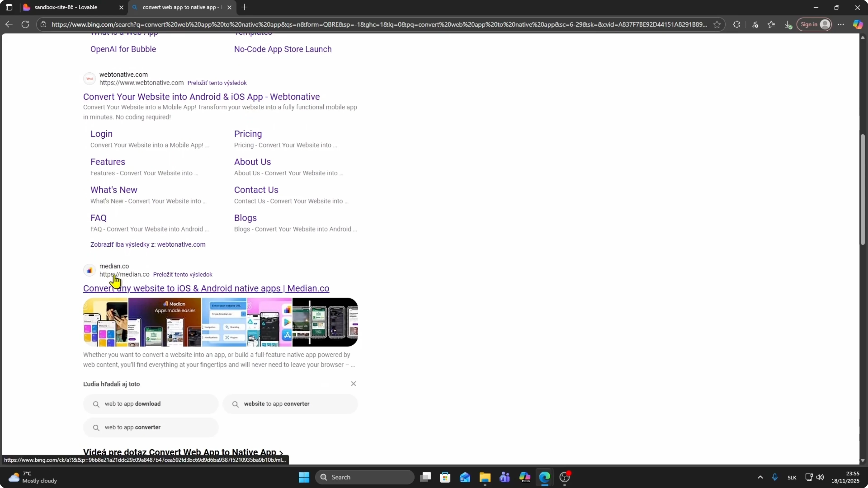This screenshot has height=488, width=868.
Task: Click the page vertical scrollbar thumb
Action: pyautogui.click(x=863, y=189)
